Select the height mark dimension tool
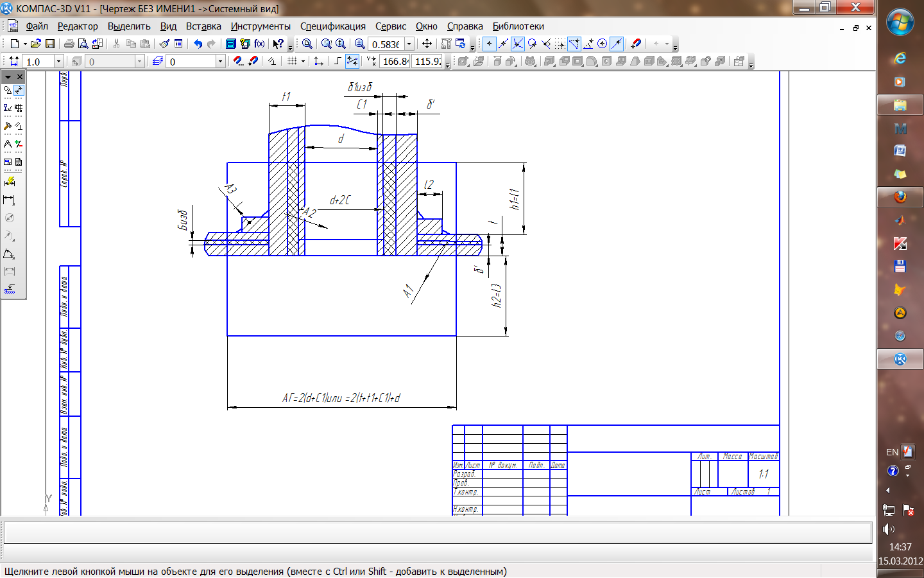The width and height of the screenshot is (924, 578). [x=9, y=290]
